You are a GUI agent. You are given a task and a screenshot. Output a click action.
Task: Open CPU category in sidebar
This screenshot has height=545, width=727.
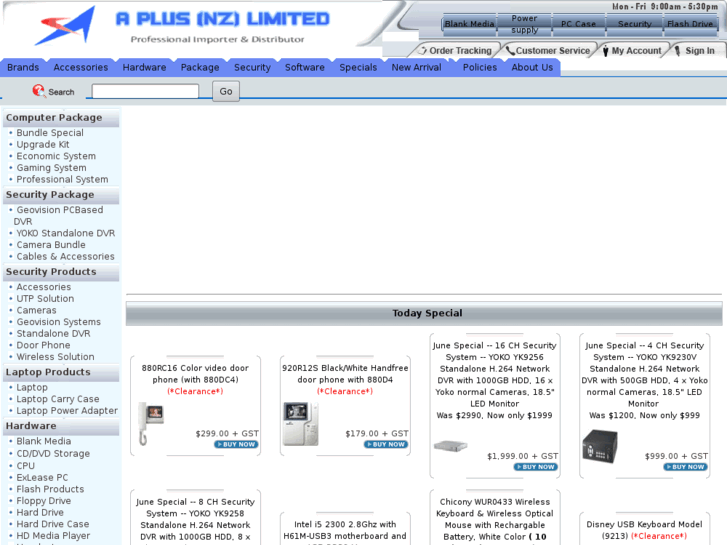(26, 466)
